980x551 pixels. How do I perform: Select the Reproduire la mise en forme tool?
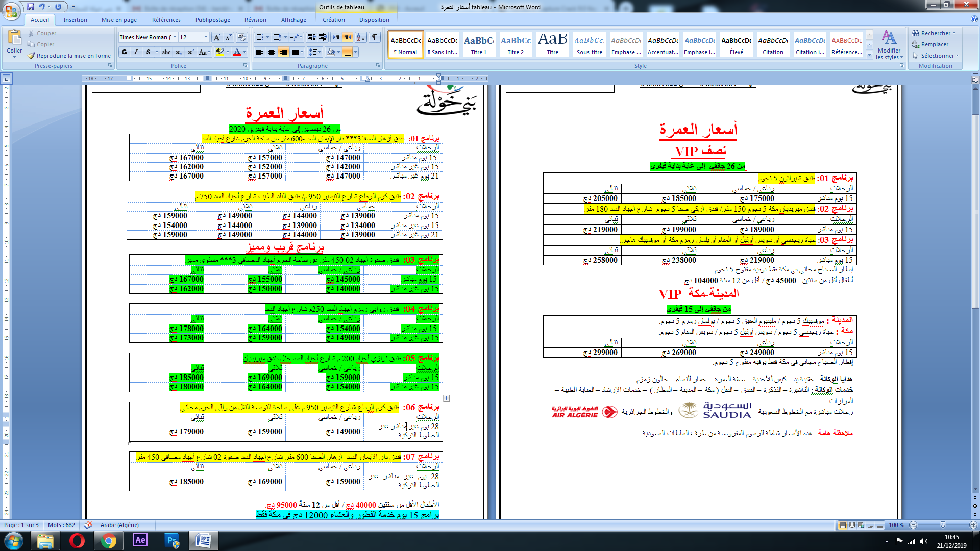(x=69, y=56)
